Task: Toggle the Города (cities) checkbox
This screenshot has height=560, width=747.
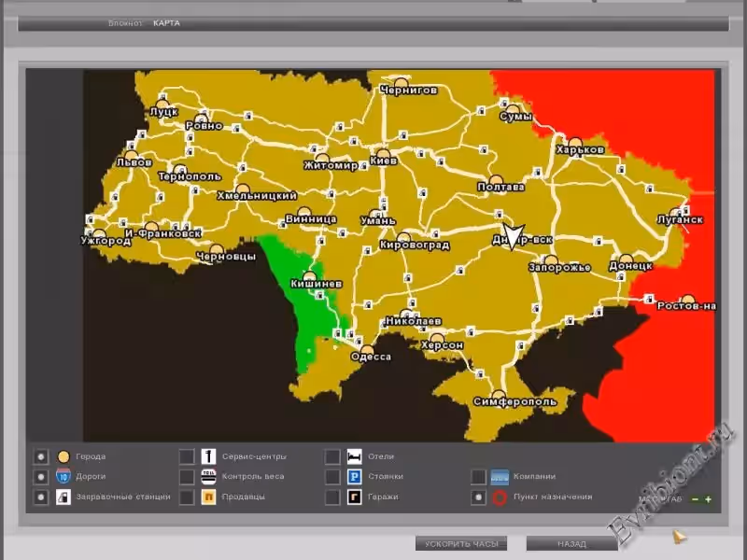Action: 41,457
